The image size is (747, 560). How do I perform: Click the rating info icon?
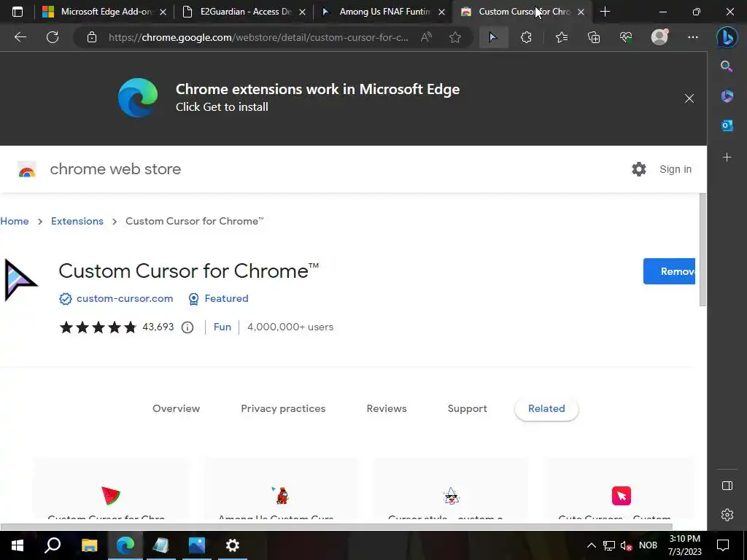coord(187,327)
